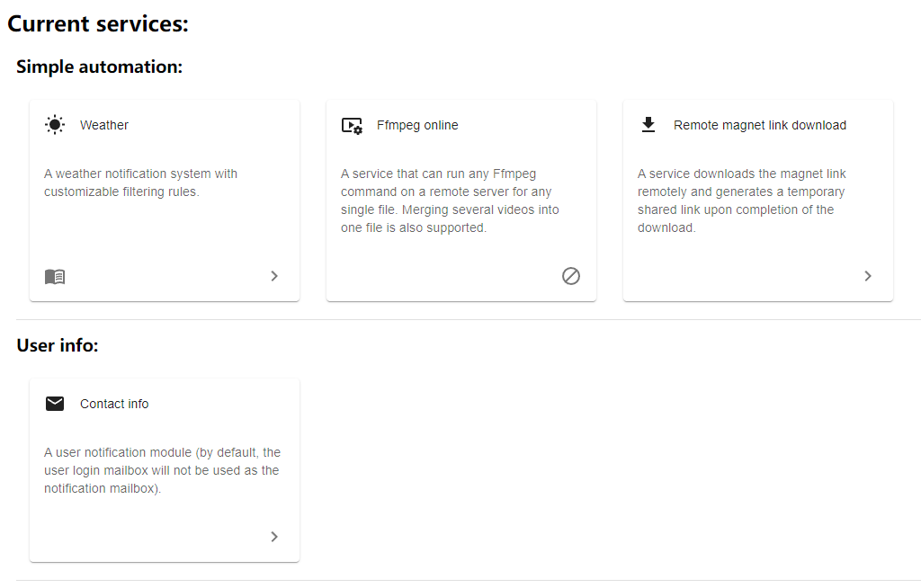Select the Contact info card title
This screenshot has height=588, width=921.
click(x=114, y=404)
